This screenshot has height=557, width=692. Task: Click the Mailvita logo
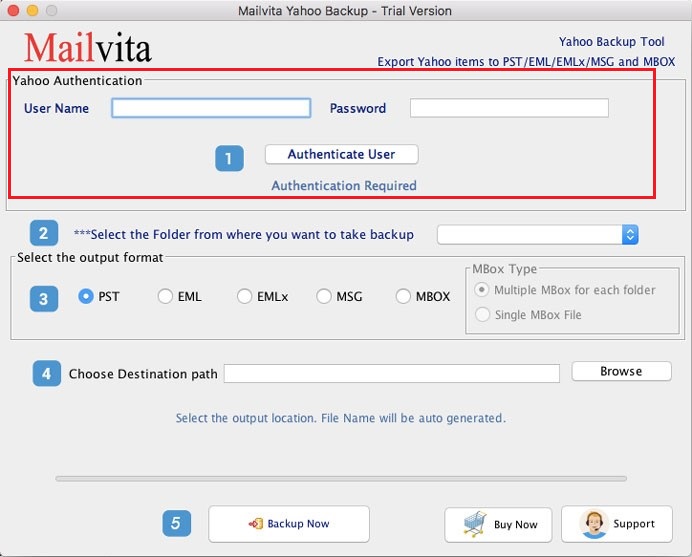pos(88,47)
